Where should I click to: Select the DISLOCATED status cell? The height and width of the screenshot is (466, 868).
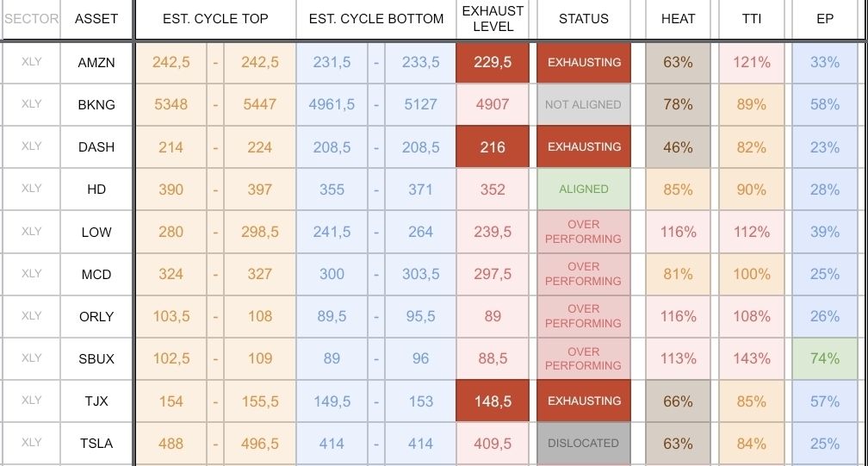click(x=583, y=444)
